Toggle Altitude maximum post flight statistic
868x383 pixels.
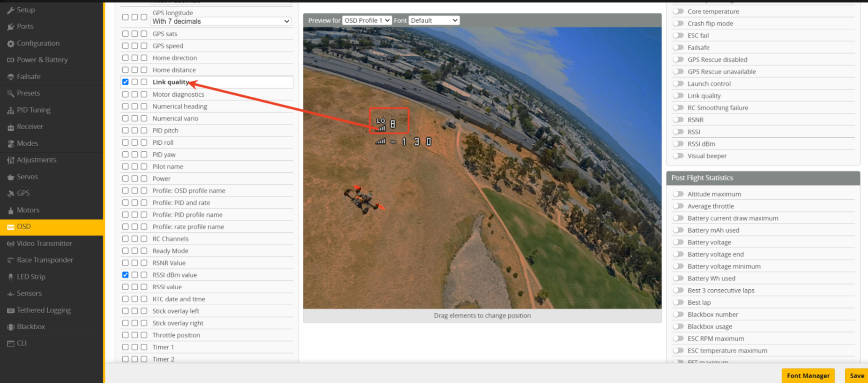pyautogui.click(x=678, y=194)
